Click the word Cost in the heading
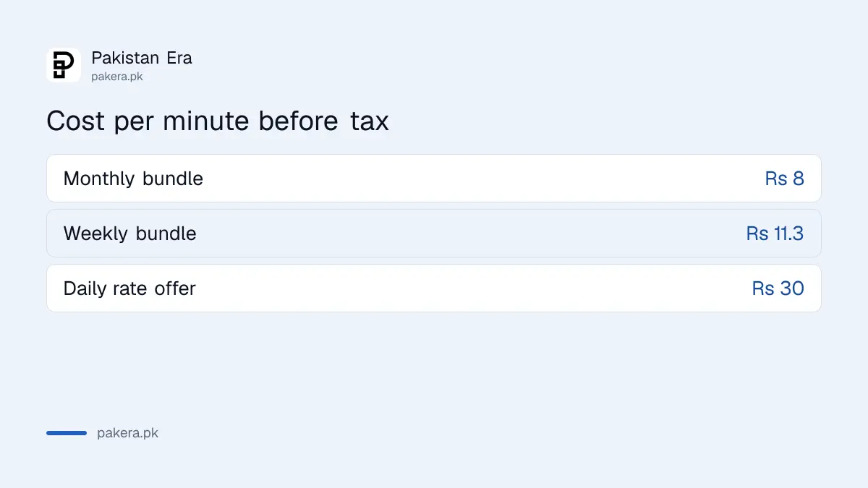Screen dimensions: 868x488 [x=77, y=121]
